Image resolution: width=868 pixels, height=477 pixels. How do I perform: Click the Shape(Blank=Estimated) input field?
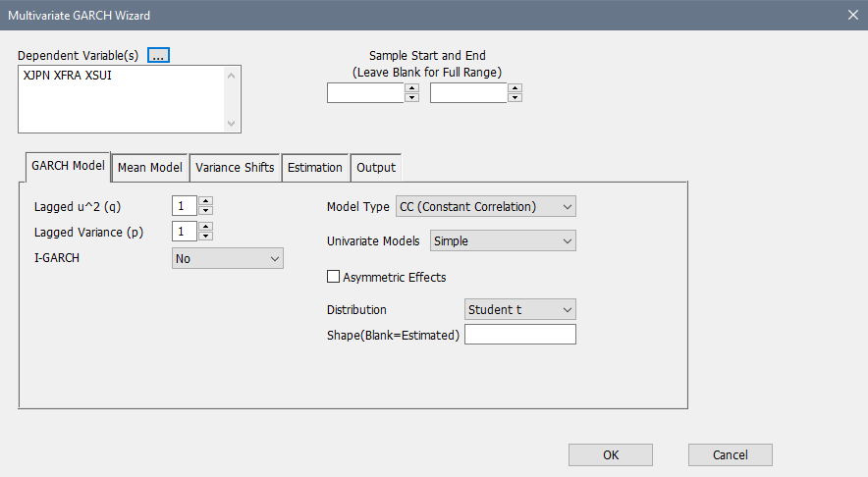pyautogui.click(x=519, y=335)
